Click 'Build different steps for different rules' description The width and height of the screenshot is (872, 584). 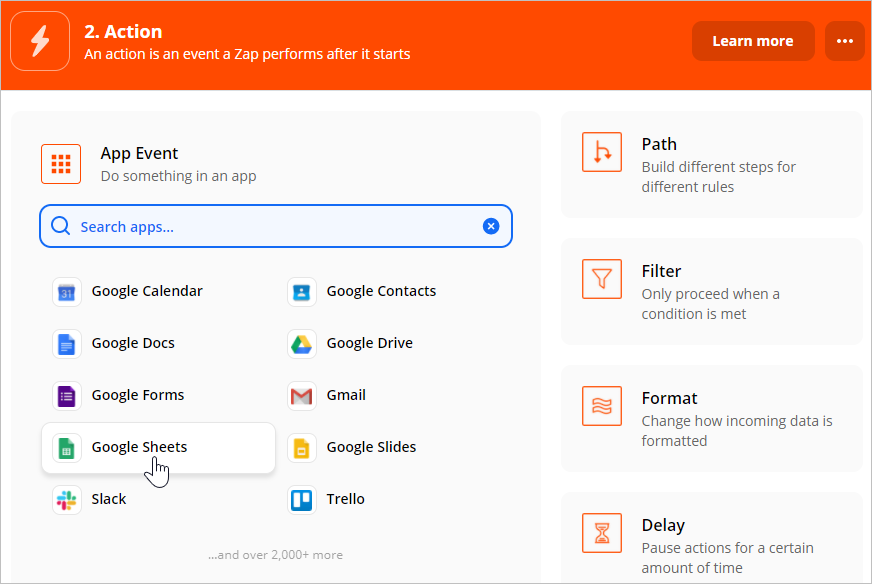[719, 177]
